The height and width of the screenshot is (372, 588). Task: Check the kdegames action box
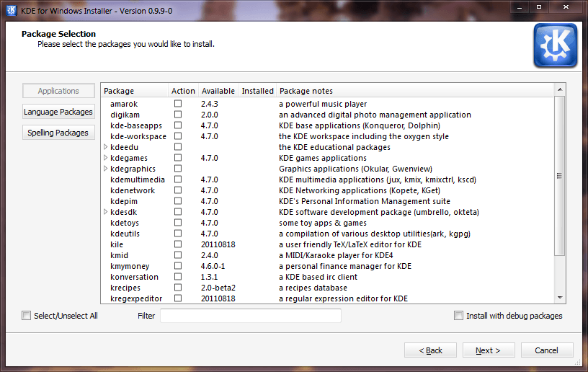pos(178,158)
